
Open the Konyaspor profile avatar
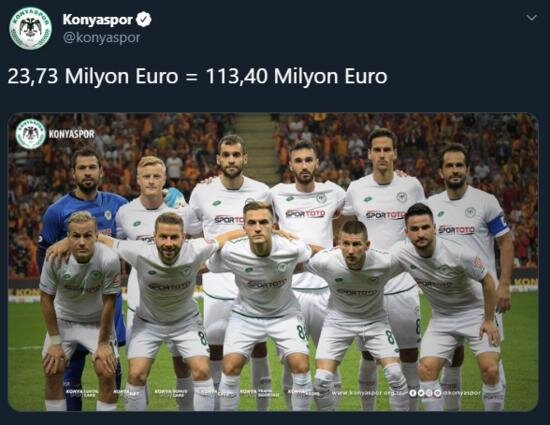[31, 28]
